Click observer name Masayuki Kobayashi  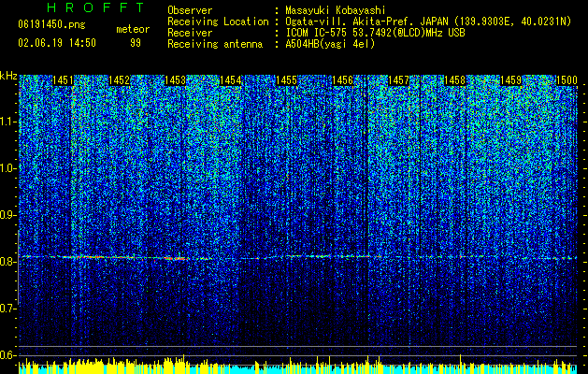point(336,10)
